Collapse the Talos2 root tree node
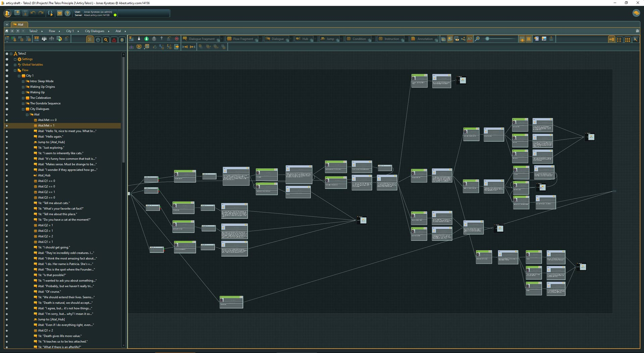644x353 pixels. [x=11, y=54]
